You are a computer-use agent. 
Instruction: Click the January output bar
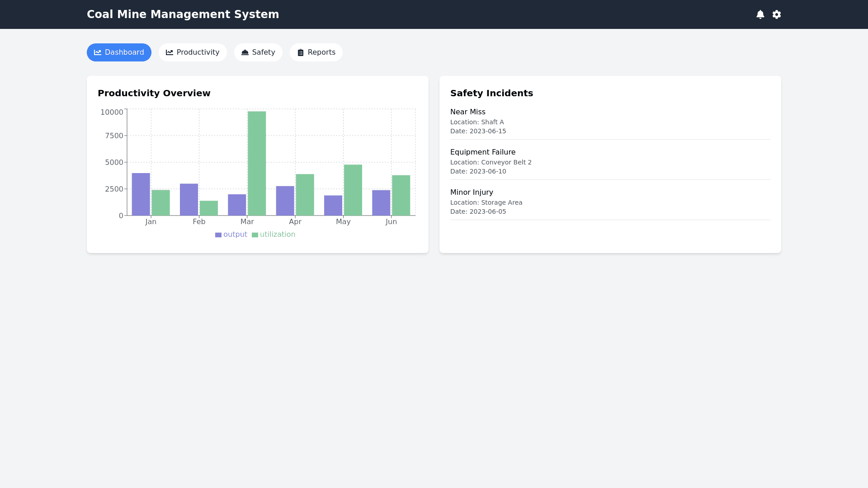pos(141,194)
